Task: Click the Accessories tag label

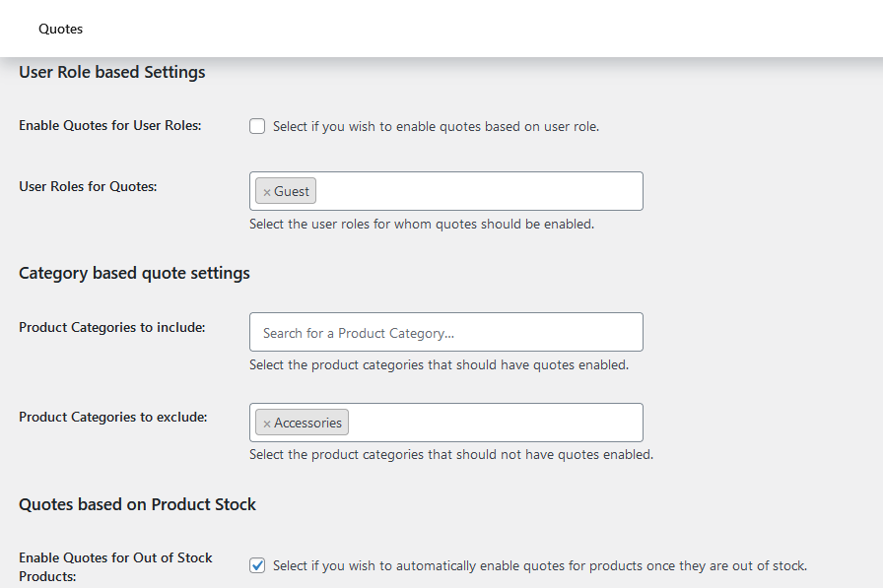Action: [308, 423]
